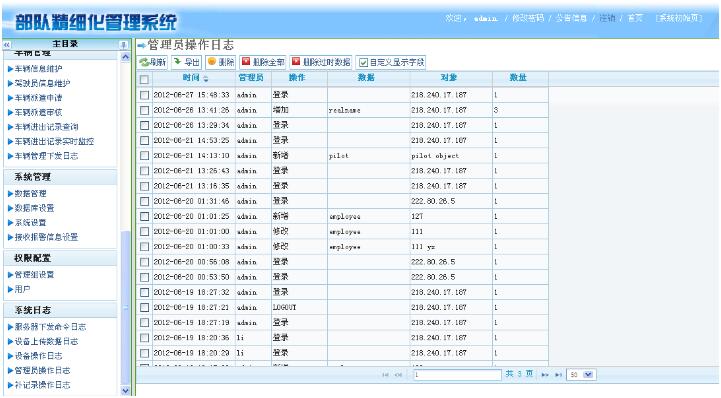Check the row with object 'pilot object'
721x398 pixels.
pyautogui.click(x=144, y=155)
